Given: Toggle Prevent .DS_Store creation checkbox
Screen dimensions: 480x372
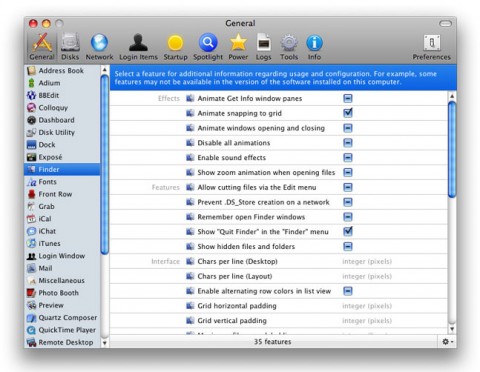Looking at the screenshot, I should click(348, 202).
